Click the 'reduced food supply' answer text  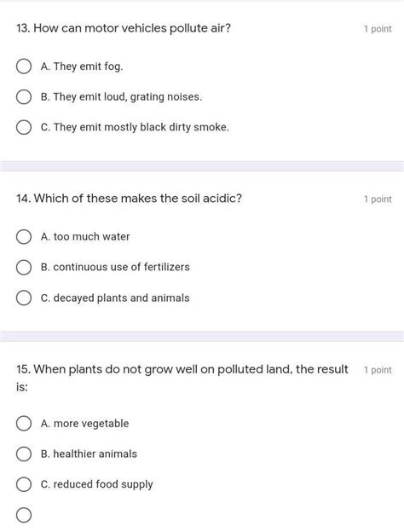tap(103, 484)
